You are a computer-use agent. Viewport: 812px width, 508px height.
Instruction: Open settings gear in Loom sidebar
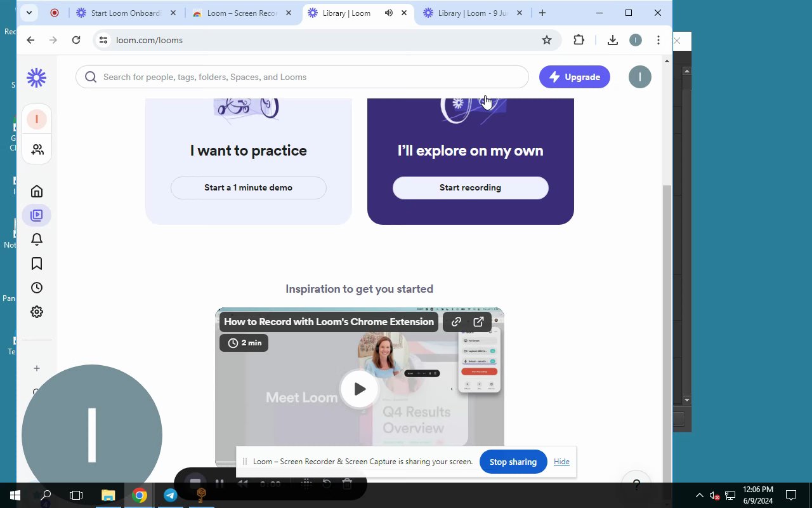pos(37,312)
